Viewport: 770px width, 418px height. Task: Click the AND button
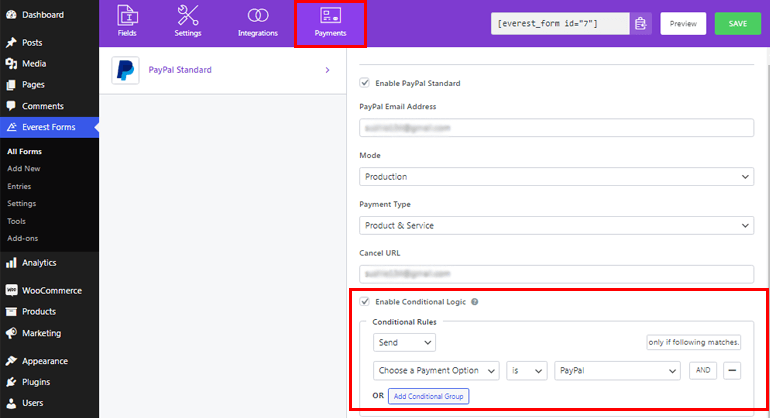(x=703, y=370)
